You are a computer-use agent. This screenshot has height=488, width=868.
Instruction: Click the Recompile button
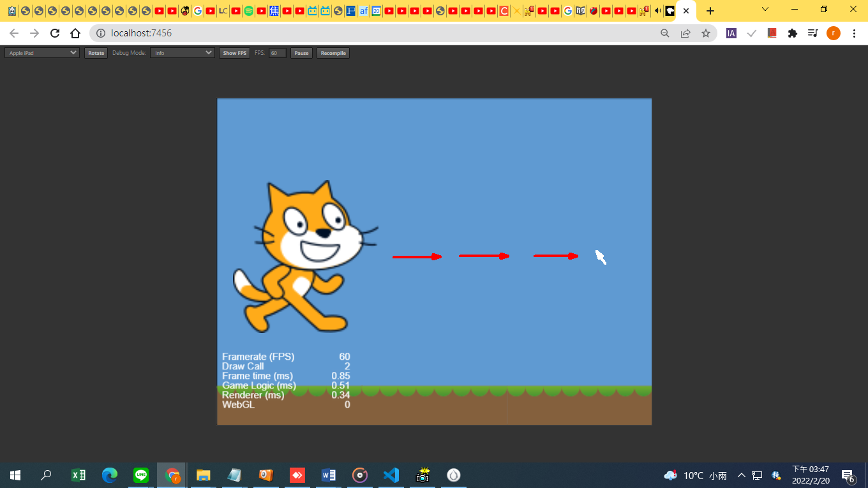pos(333,53)
